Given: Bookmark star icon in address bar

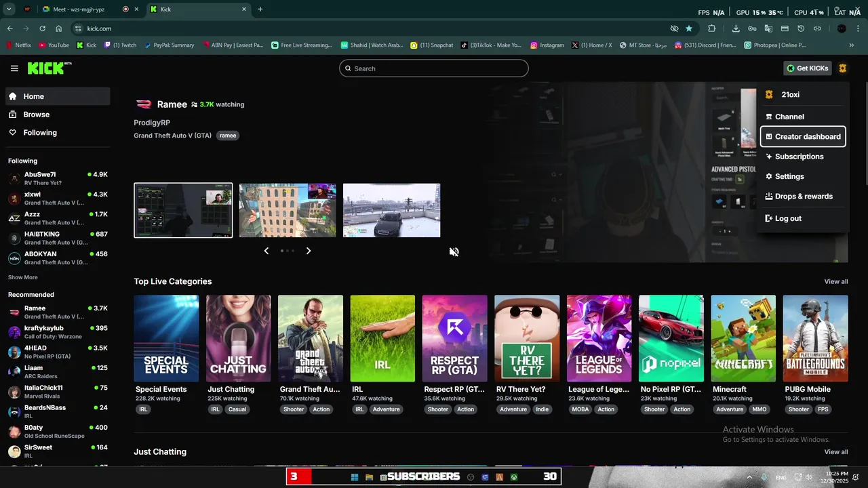Looking at the screenshot, I should coord(689,28).
